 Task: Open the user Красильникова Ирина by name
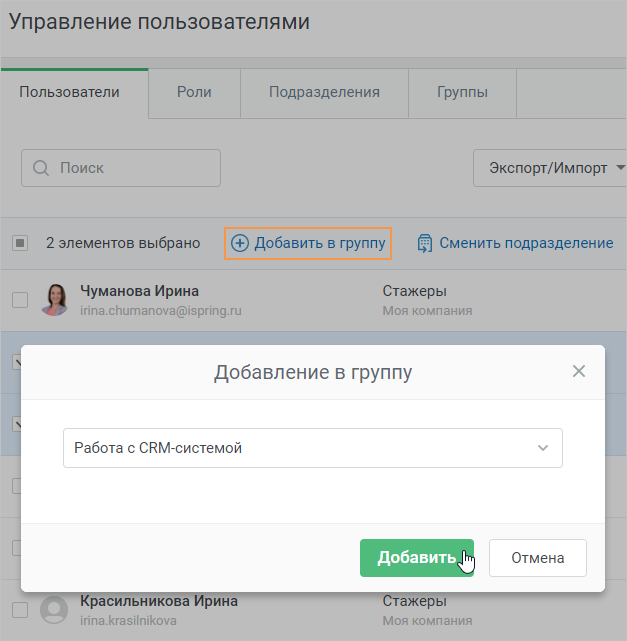(159, 601)
